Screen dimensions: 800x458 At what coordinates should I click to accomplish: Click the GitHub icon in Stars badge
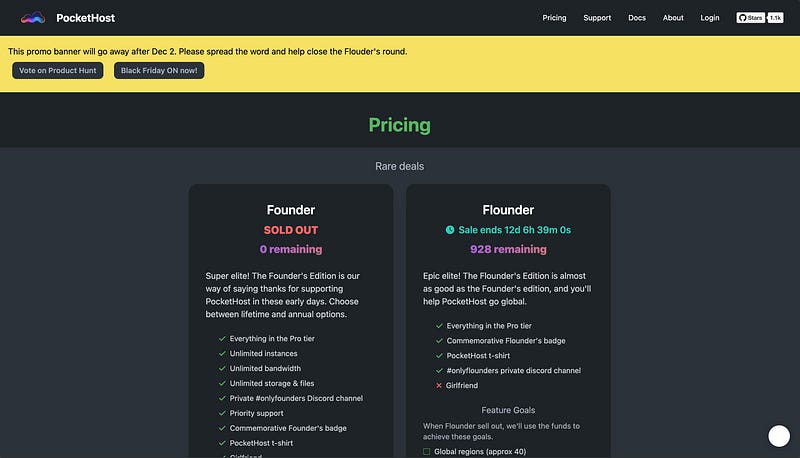click(742, 18)
